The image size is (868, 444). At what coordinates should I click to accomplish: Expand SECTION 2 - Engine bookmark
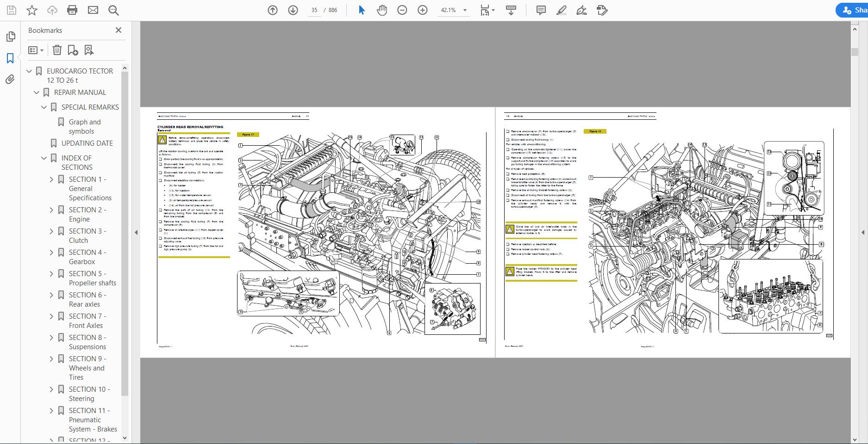pos(51,210)
